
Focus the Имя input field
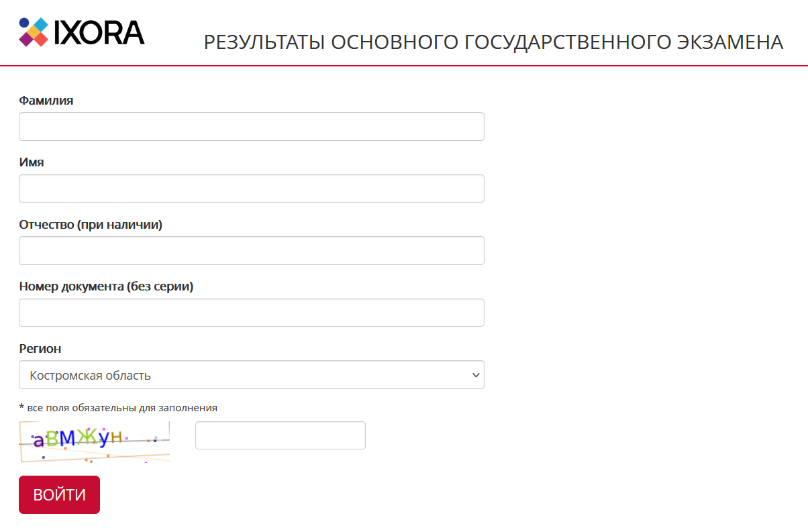pos(252,189)
